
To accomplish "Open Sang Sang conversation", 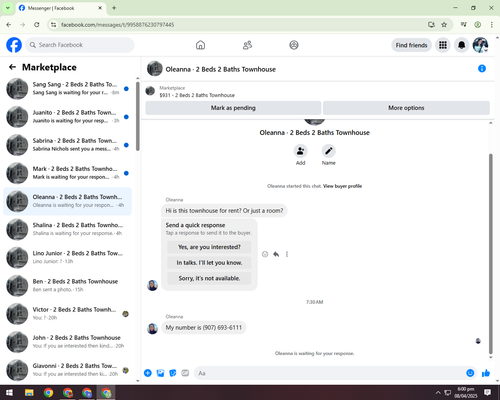I will pyautogui.click(x=67, y=89).
